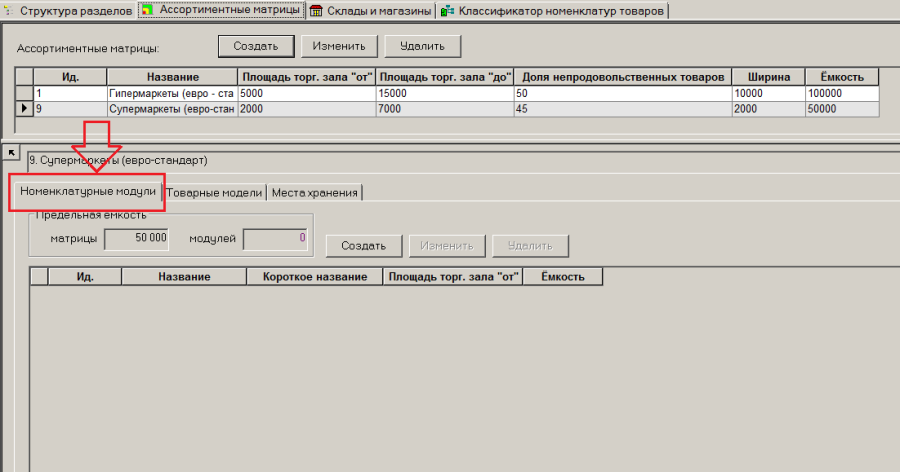Click the Ассортиментные матрицы tab icon

point(148,10)
